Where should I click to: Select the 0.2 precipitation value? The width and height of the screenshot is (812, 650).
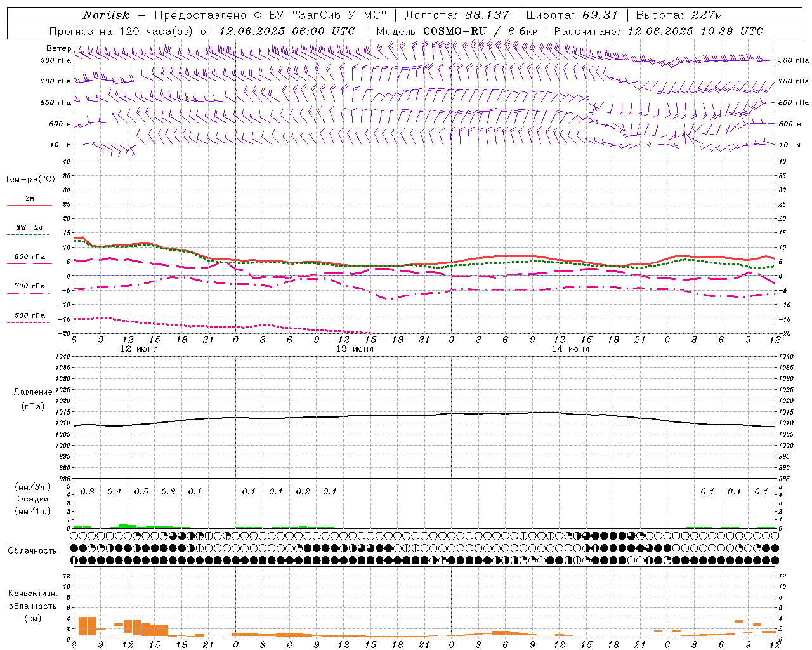click(x=303, y=492)
